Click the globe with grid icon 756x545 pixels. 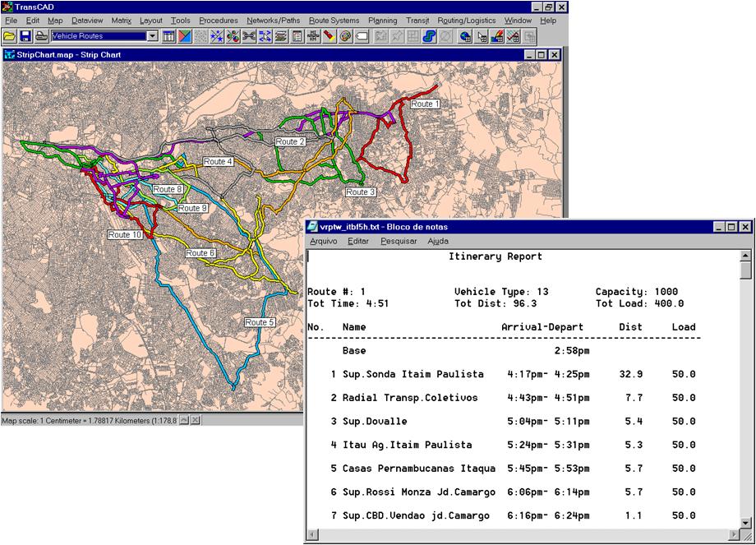click(x=465, y=36)
